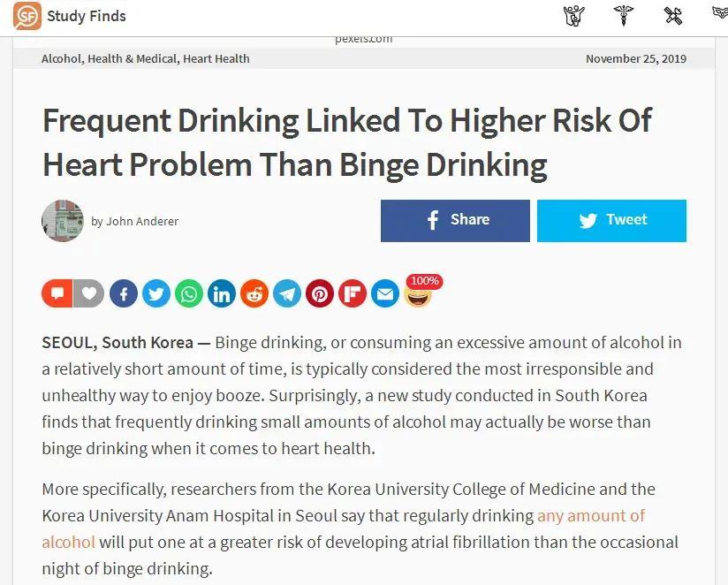
Task: Share via the round Reddit icon
Action: 254,293
